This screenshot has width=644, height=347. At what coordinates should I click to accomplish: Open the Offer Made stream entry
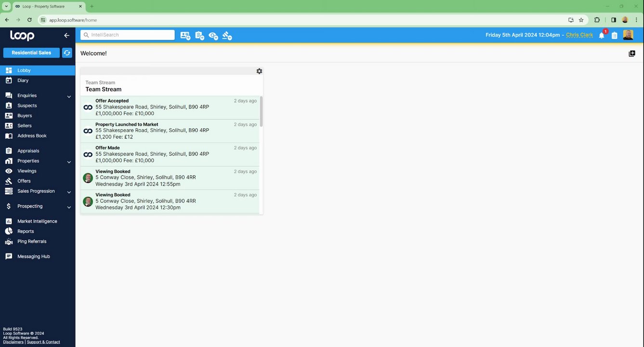pos(170,155)
